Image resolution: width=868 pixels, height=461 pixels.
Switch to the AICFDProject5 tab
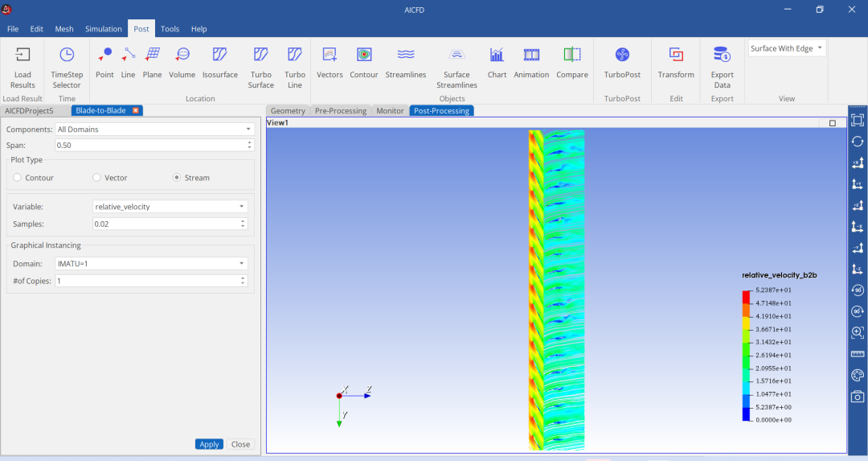tap(30, 111)
